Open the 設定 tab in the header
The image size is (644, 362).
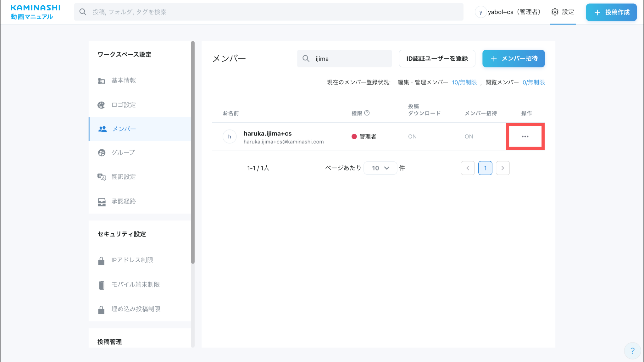[x=563, y=12]
